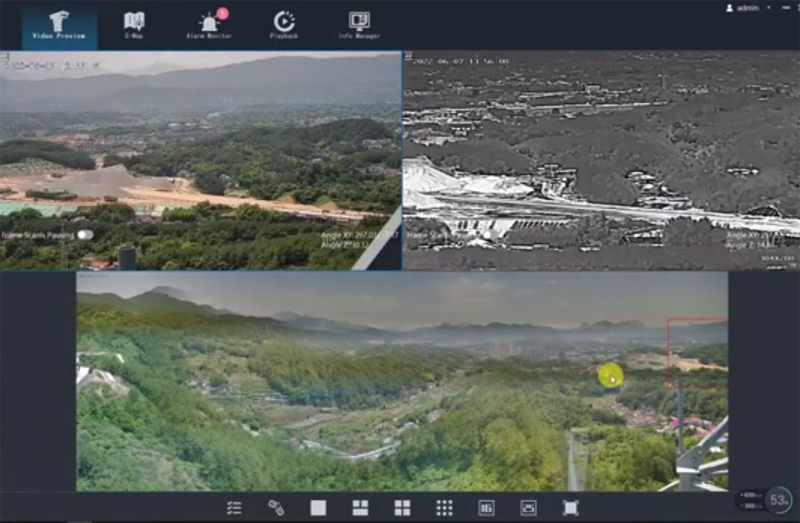Select the four-window grid layout

point(402,508)
